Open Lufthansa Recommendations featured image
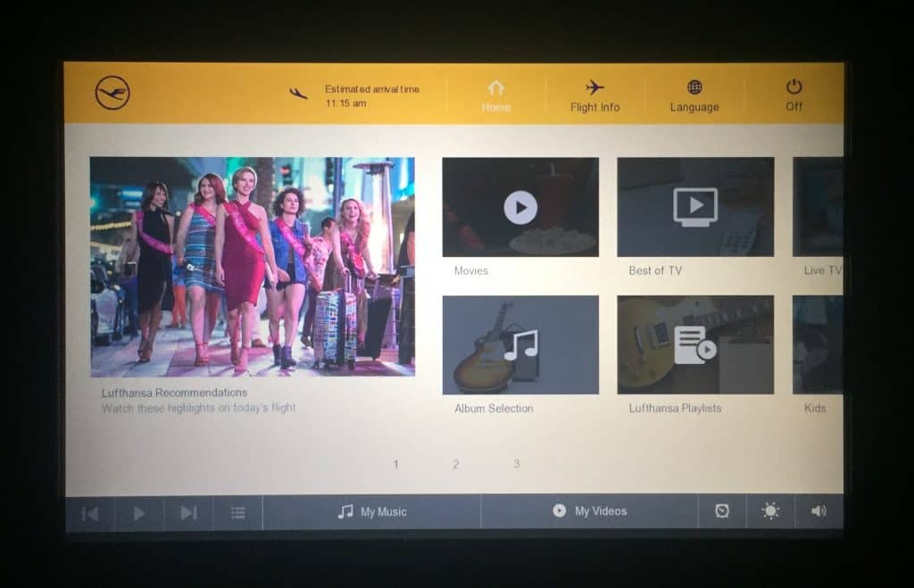The height and width of the screenshot is (588, 914). tap(252, 266)
